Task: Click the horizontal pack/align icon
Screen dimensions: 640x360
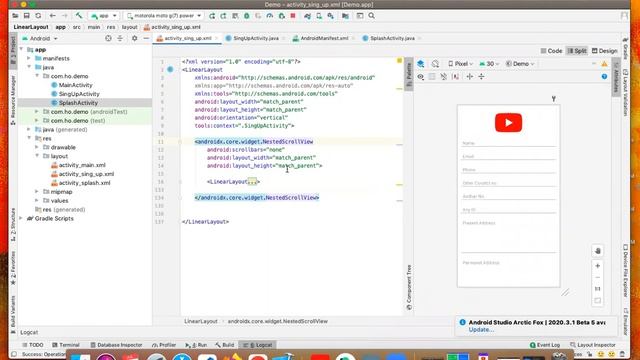Action: coord(470,76)
